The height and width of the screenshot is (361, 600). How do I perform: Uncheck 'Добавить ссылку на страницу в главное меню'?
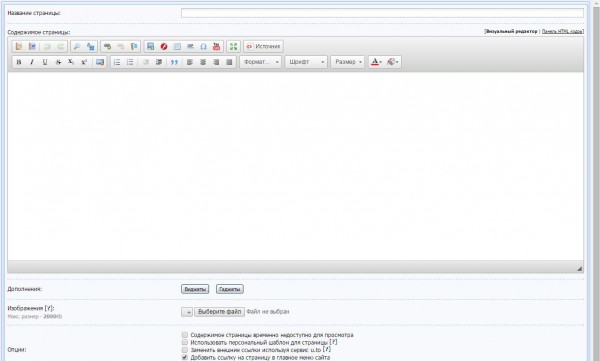click(x=185, y=357)
